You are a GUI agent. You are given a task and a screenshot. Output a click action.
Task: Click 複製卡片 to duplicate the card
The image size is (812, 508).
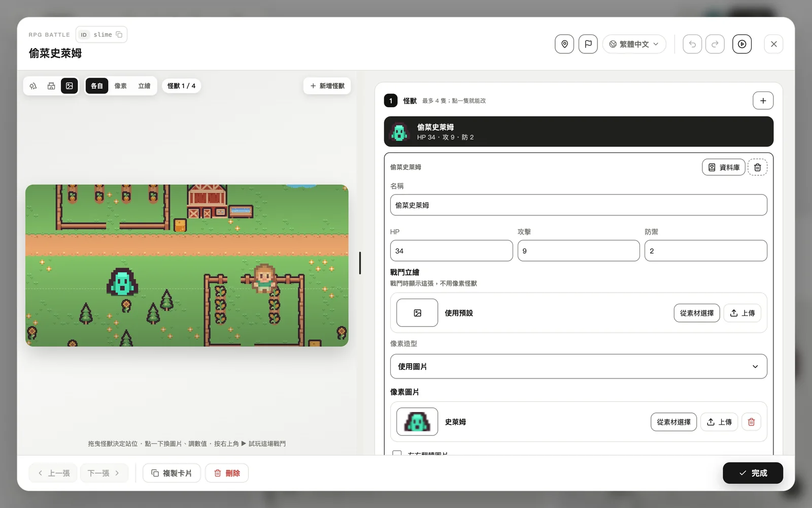point(172,473)
